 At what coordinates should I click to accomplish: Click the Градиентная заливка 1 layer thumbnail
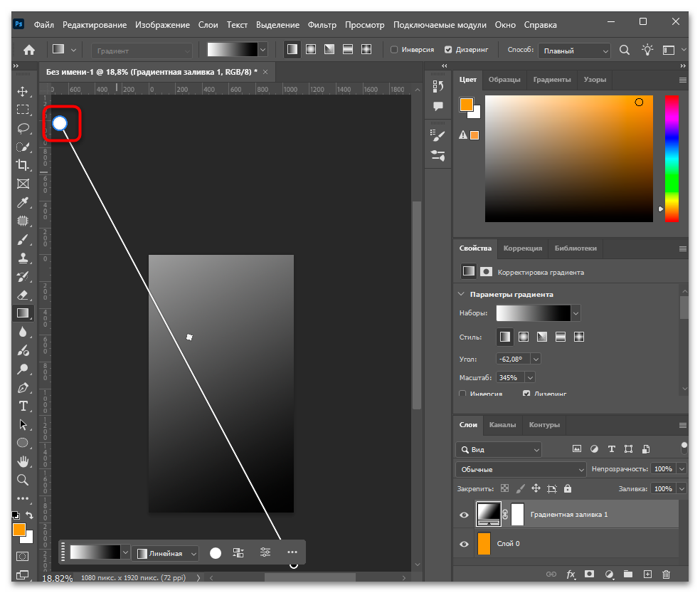(489, 515)
